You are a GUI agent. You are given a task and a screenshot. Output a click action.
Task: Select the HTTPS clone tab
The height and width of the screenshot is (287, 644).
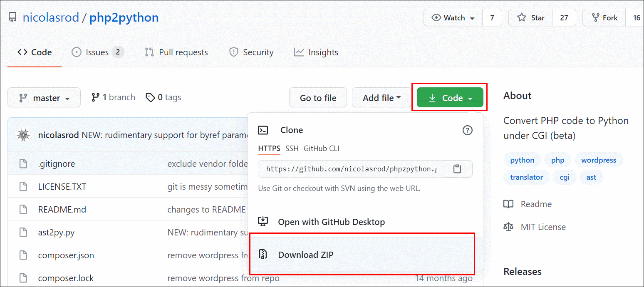(269, 148)
